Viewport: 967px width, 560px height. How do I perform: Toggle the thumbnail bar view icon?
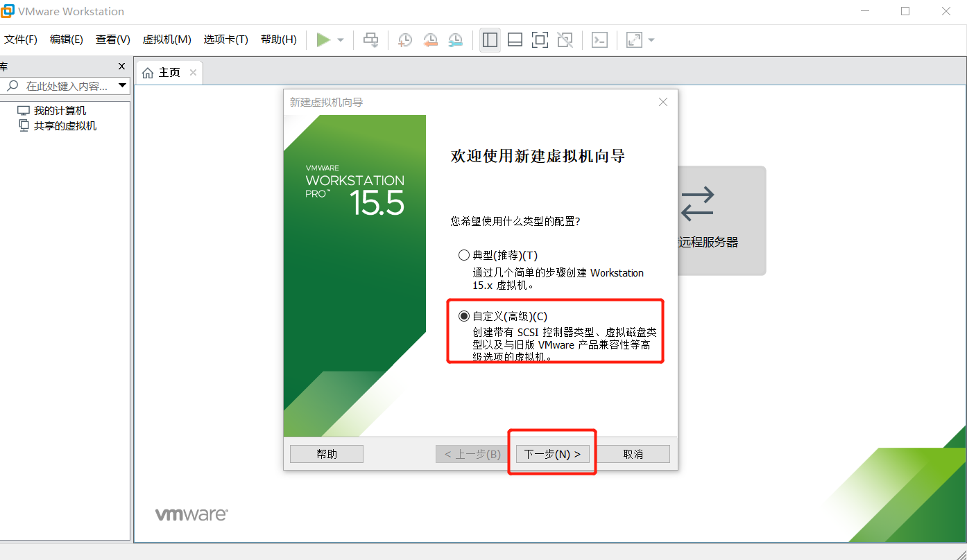(515, 40)
